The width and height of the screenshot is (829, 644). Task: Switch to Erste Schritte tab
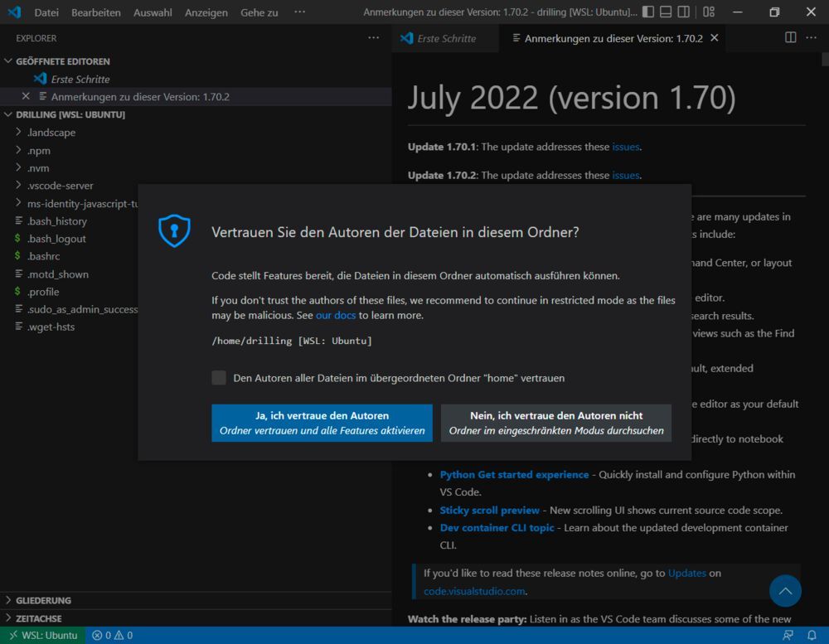tap(445, 39)
